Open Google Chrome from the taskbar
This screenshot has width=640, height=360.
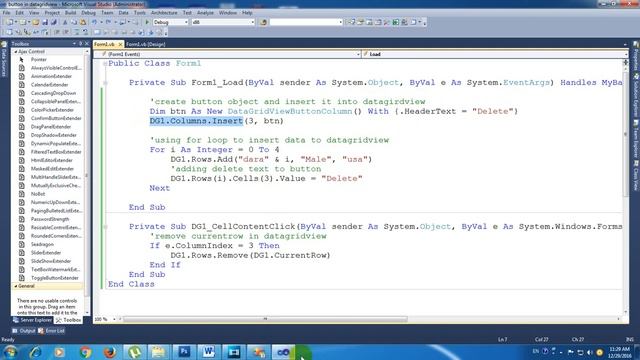(x=85, y=352)
